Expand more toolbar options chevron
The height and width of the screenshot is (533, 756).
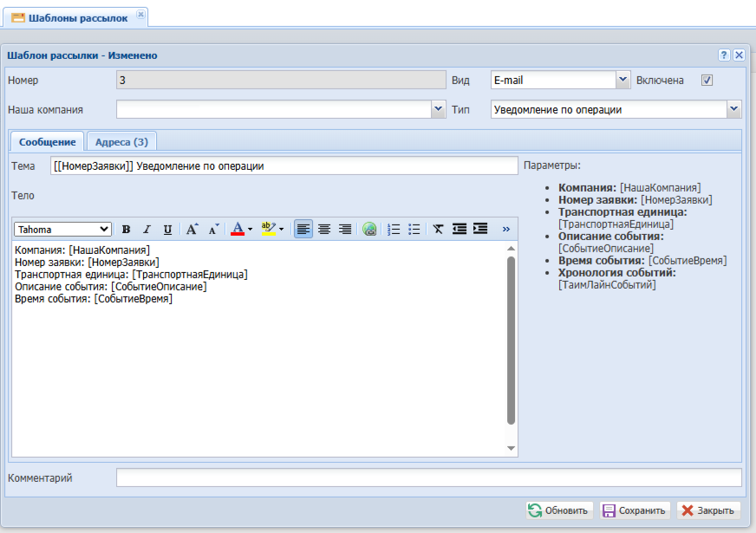(506, 230)
